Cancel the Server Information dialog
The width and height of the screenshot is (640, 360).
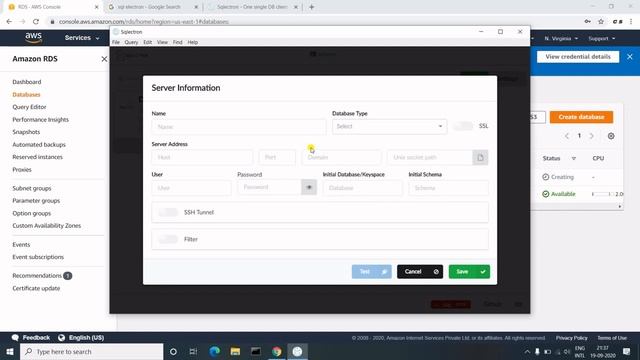tap(420, 272)
